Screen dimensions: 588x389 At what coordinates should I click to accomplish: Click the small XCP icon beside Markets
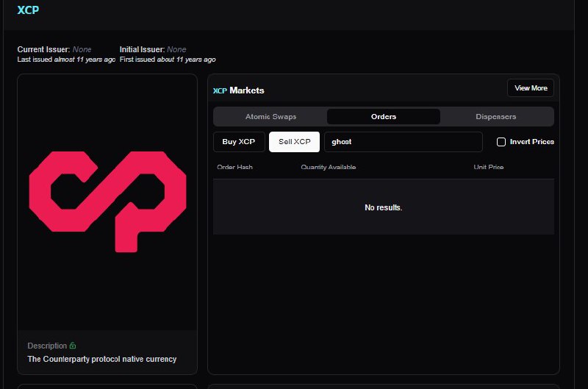[220, 90]
